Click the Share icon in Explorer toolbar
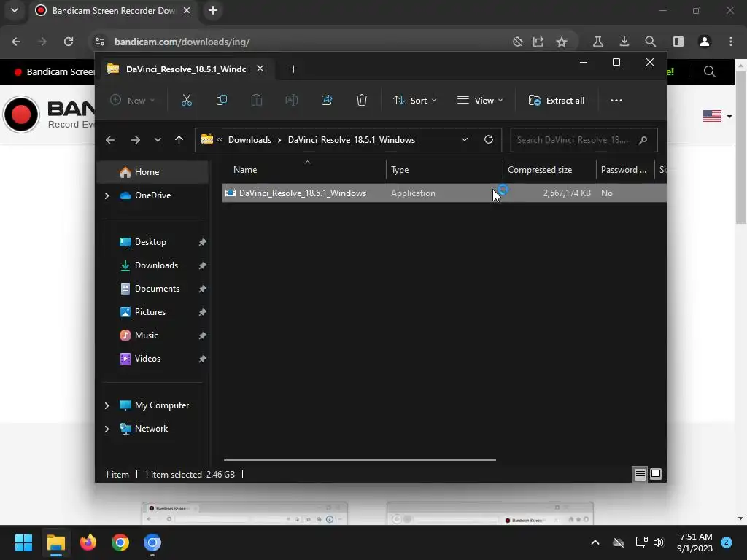The height and width of the screenshot is (560, 747). 327,100
